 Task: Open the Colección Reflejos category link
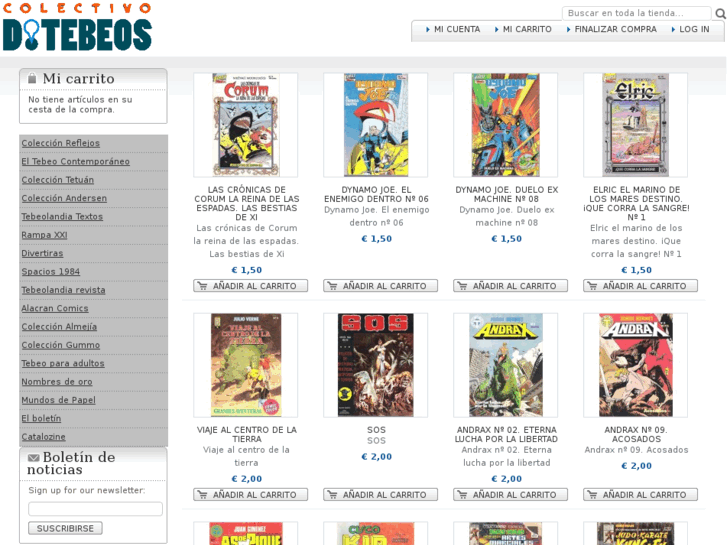(61, 143)
